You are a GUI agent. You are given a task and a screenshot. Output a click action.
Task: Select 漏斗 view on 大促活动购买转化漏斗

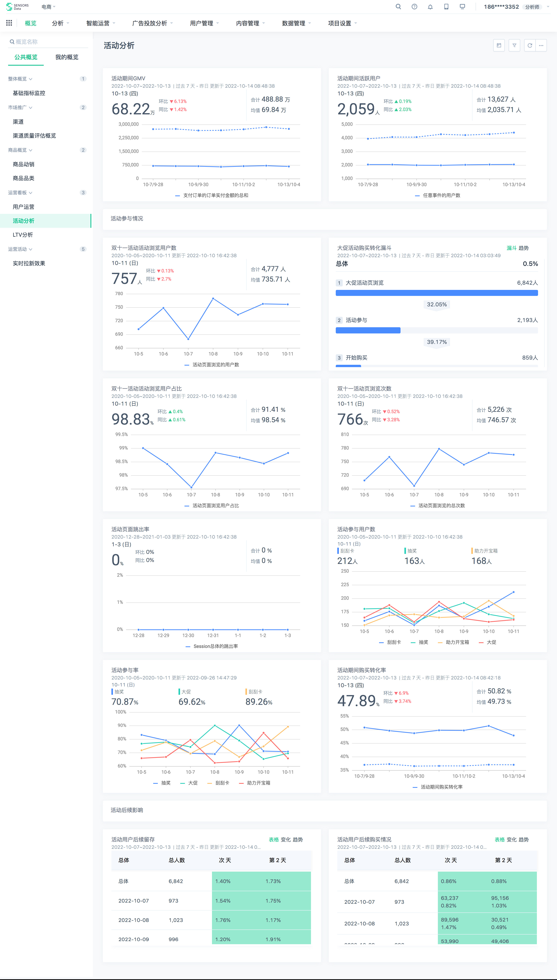point(512,248)
